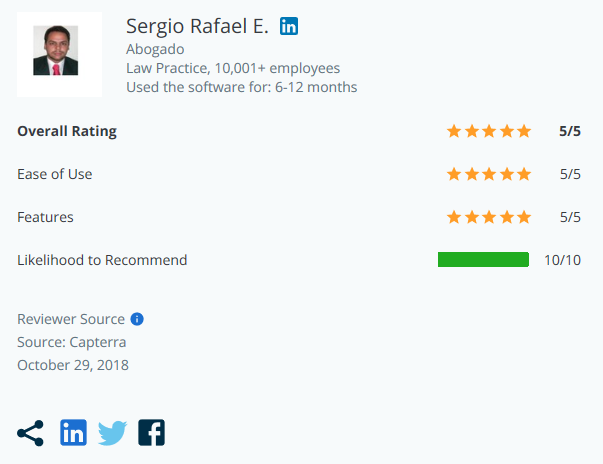Image resolution: width=603 pixels, height=464 pixels.
Task: Click the October 29, 2018 date
Action: 73,365
